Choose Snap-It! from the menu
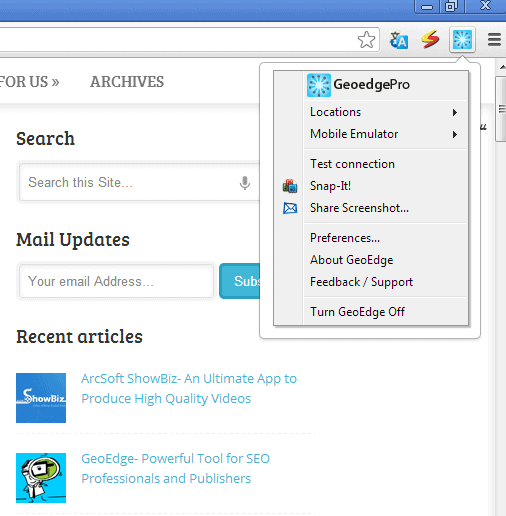506x516 pixels. click(x=385, y=186)
